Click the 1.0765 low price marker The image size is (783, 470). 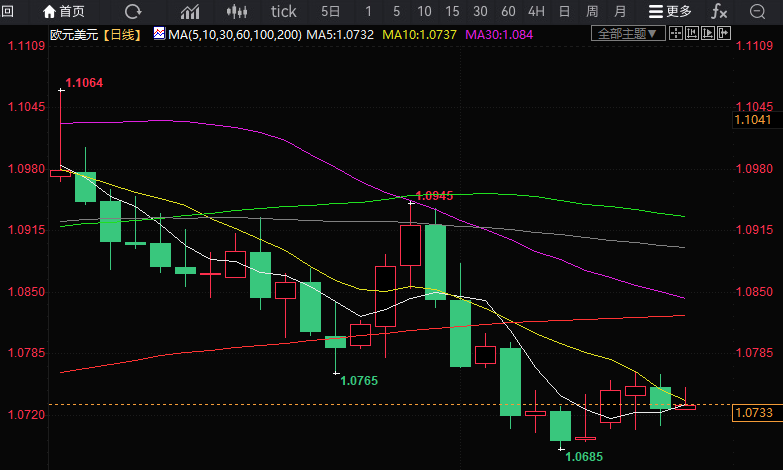pyautogui.click(x=359, y=381)
